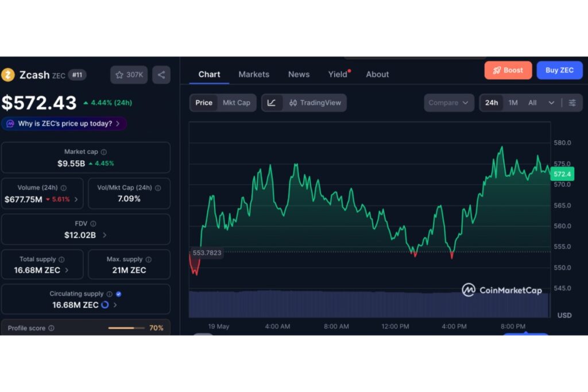Select the Price chart toggle

(x=204, y=103)
